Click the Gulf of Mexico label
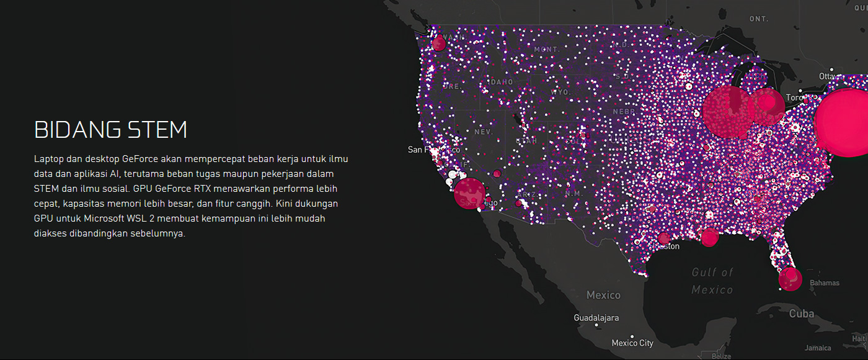The image size is (868, 360). click(712, 281)
